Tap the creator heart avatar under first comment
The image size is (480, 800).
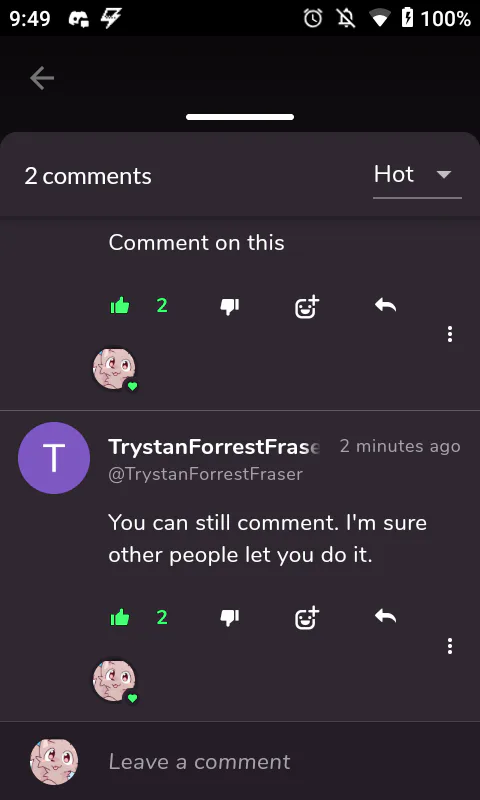tap(115, 370)
